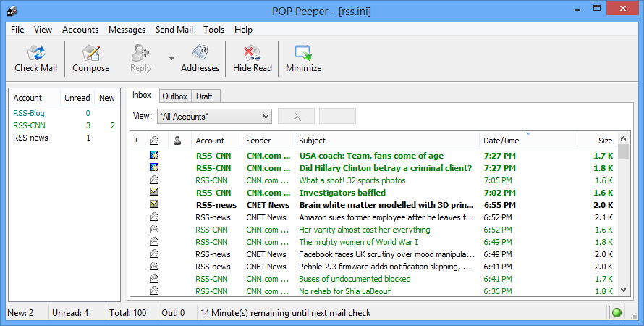Open the Tools menu
Viewport: 644px width, 326px height.
pos(213,30)
